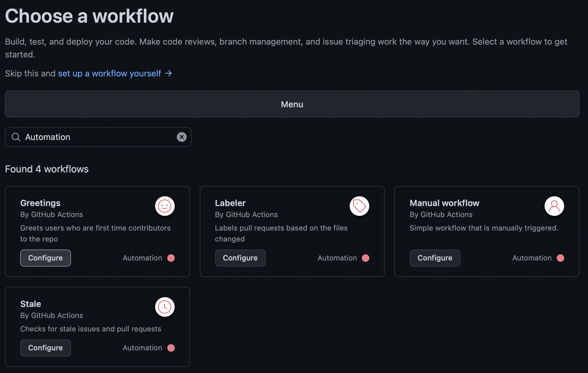588x373 pixels.
Task: Click inside the Automation search field
Action: point(92,137)
